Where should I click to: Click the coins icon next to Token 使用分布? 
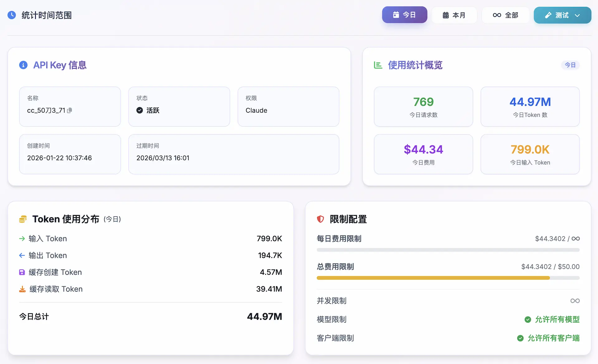coord(23,219)
